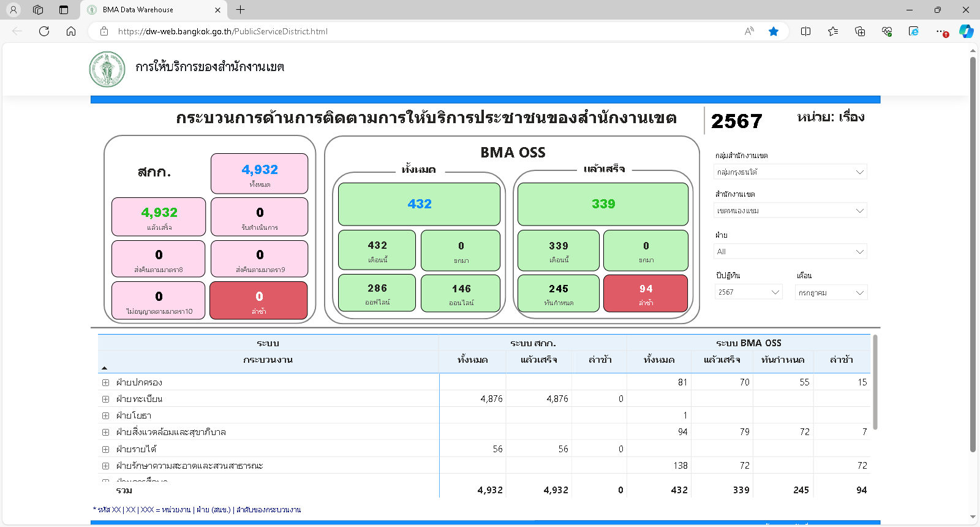This screenshot has height=527, width=980.
Task: Click the Copilot icon in toolbar
Action: point(967,31)
